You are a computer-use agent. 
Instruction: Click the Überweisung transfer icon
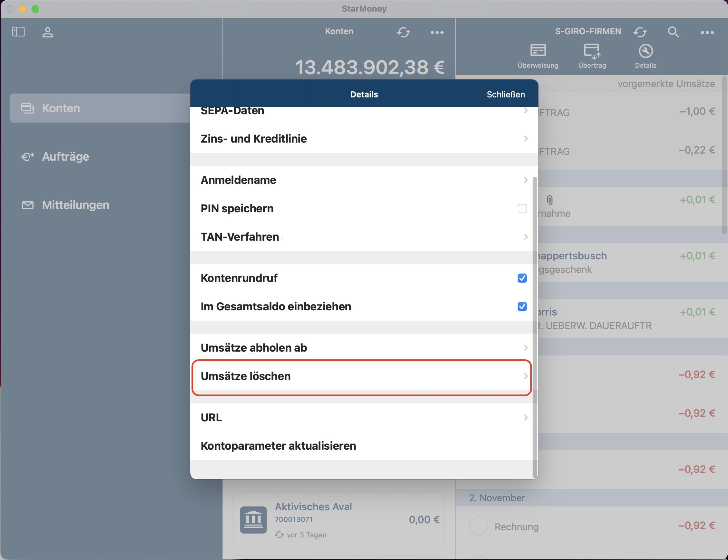point(538,51)
